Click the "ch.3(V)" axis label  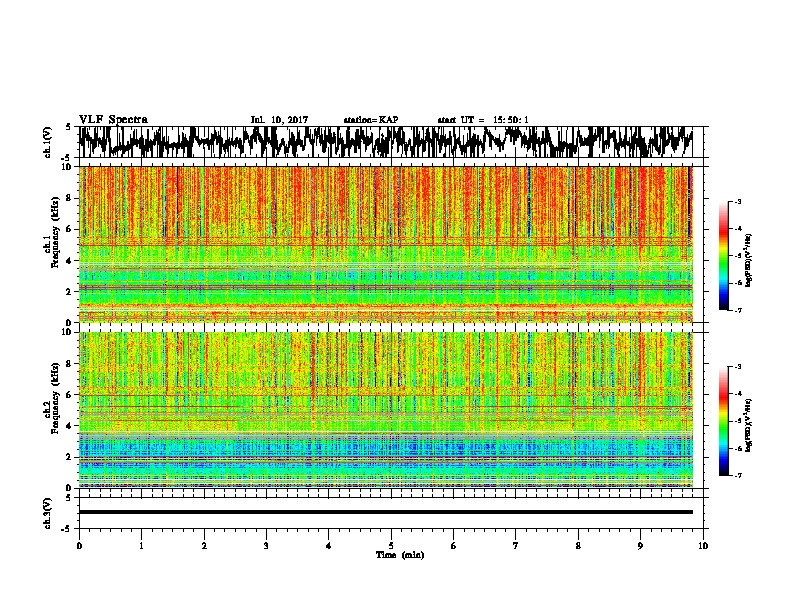point(47,513)
